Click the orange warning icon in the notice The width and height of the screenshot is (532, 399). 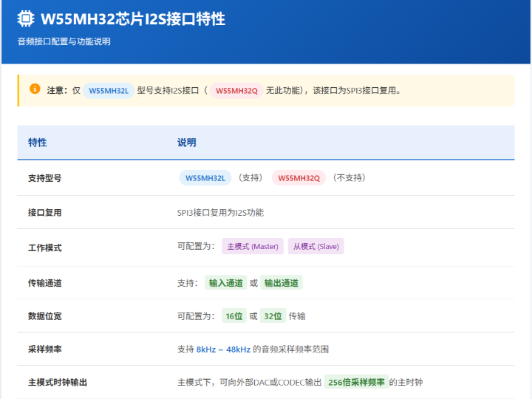point(35,89)
